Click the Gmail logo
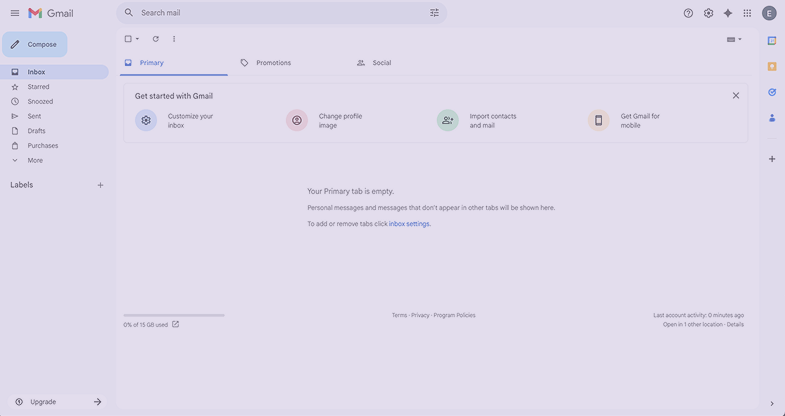This screenshot has height=416, width=785. (x=51, y=13)
